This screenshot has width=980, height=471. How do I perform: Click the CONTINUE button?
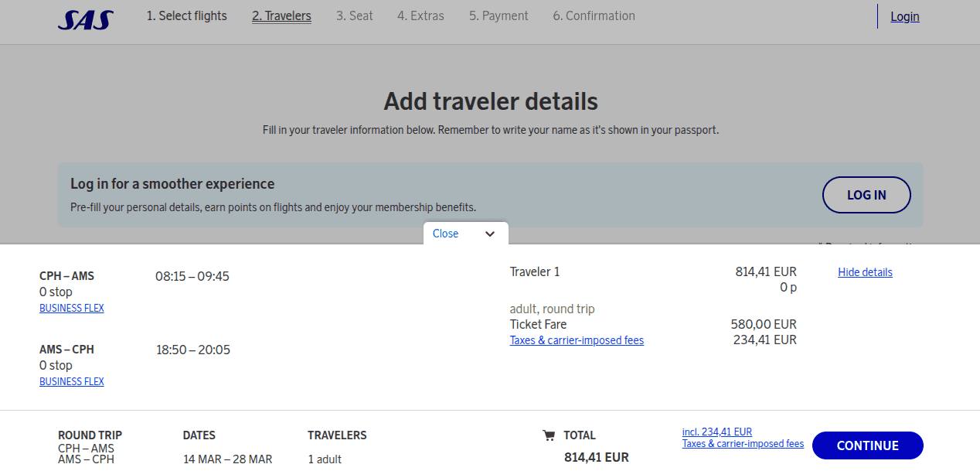867,445
